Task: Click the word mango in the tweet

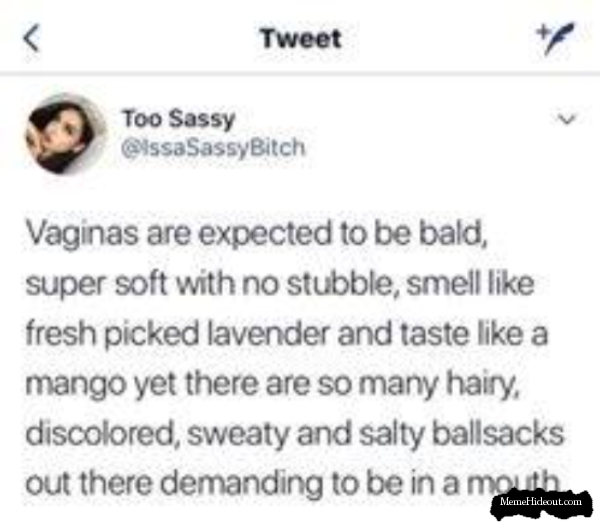Action: [76, 385]
